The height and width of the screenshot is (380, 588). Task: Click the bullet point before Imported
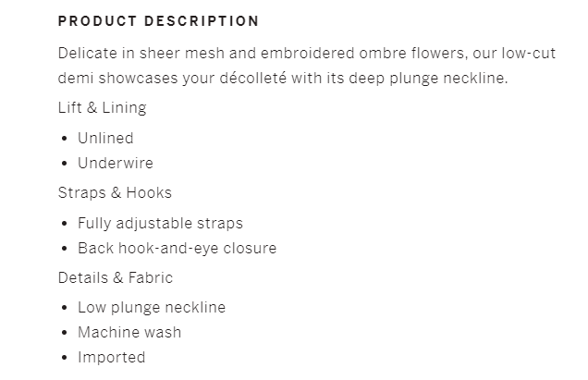64,358
